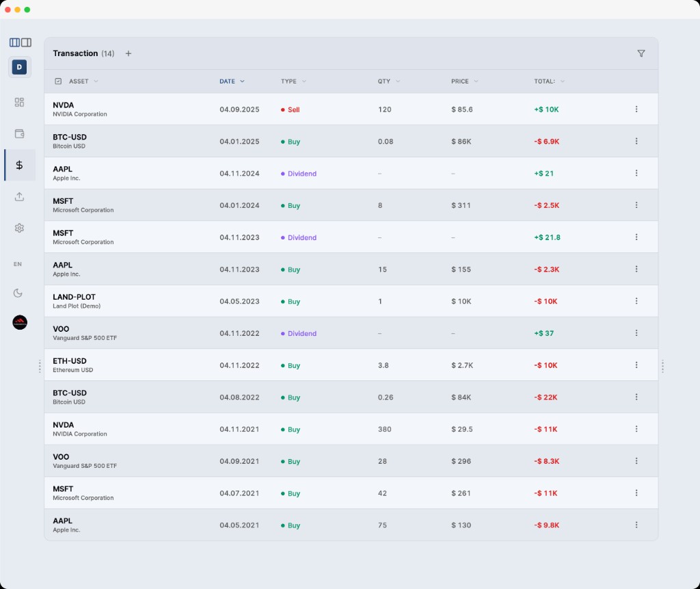Screen dimensions: 700x589
Task: Open the settings gear icon
Action: pos(19,228)
